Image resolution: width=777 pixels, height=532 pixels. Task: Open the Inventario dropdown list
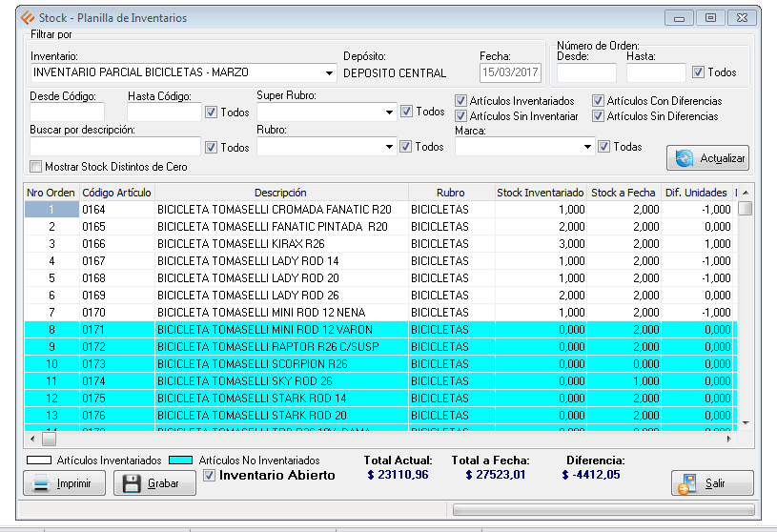330,72
